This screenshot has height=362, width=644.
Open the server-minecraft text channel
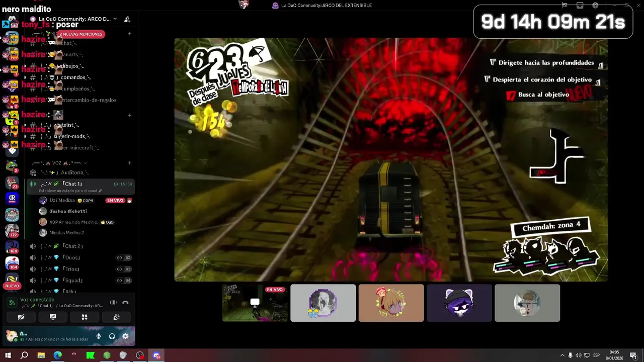coord(80,148)
